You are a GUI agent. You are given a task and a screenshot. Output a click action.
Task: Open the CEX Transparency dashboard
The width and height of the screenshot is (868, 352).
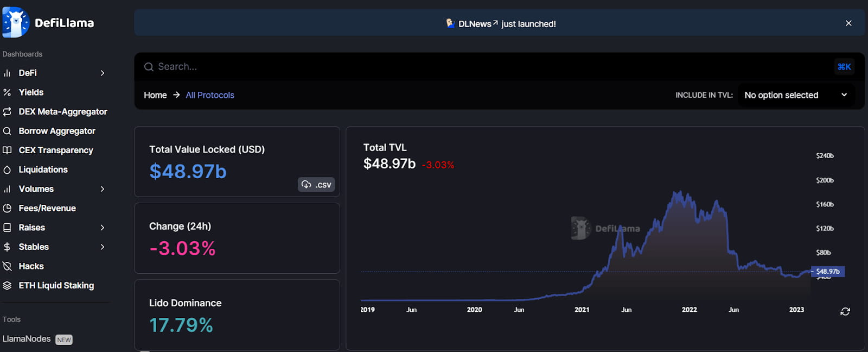(x=56, y=150)
